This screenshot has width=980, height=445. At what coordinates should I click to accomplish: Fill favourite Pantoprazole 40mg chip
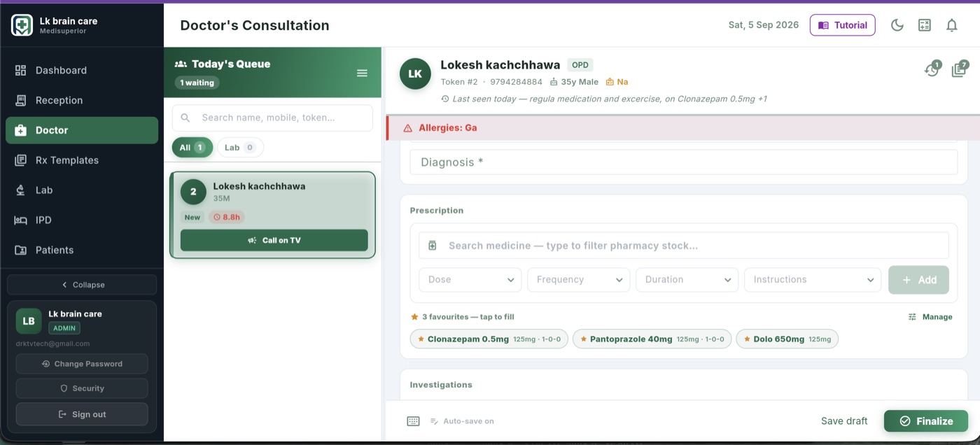click(x=652, y=339)
